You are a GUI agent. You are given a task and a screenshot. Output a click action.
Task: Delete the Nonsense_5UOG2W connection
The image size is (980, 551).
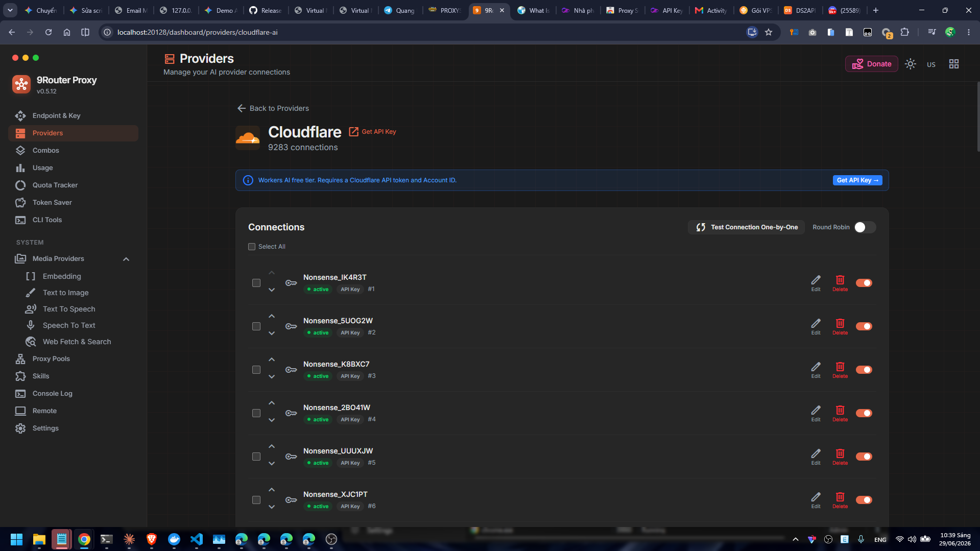click(x=840, y=326)
